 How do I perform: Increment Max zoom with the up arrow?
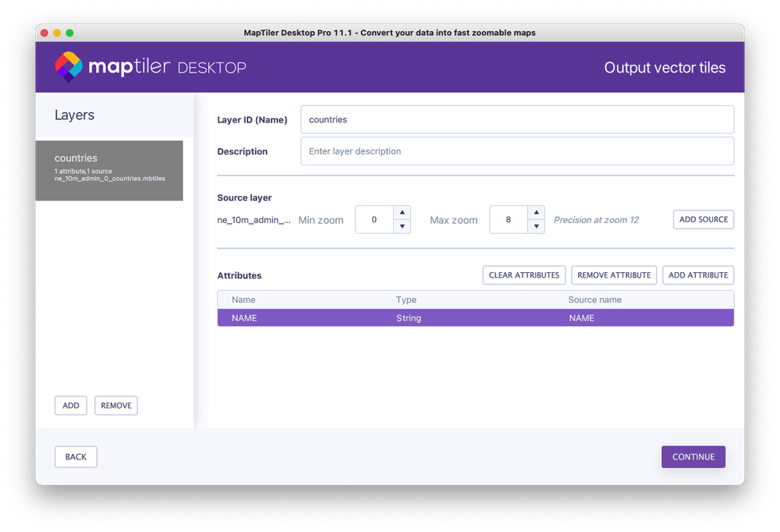(536, 212)
